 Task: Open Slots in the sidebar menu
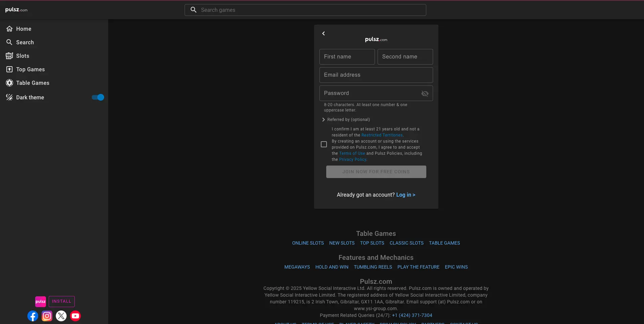[x=54, y=56]
